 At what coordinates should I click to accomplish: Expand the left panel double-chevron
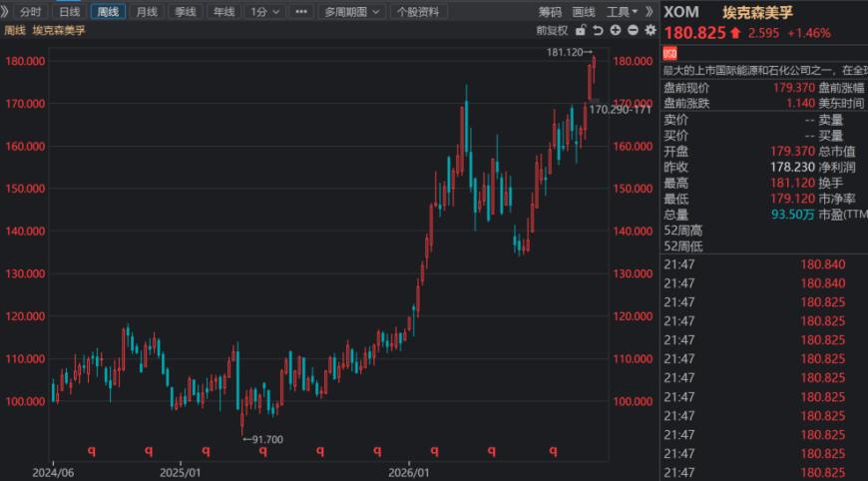(x=5, y=12)
